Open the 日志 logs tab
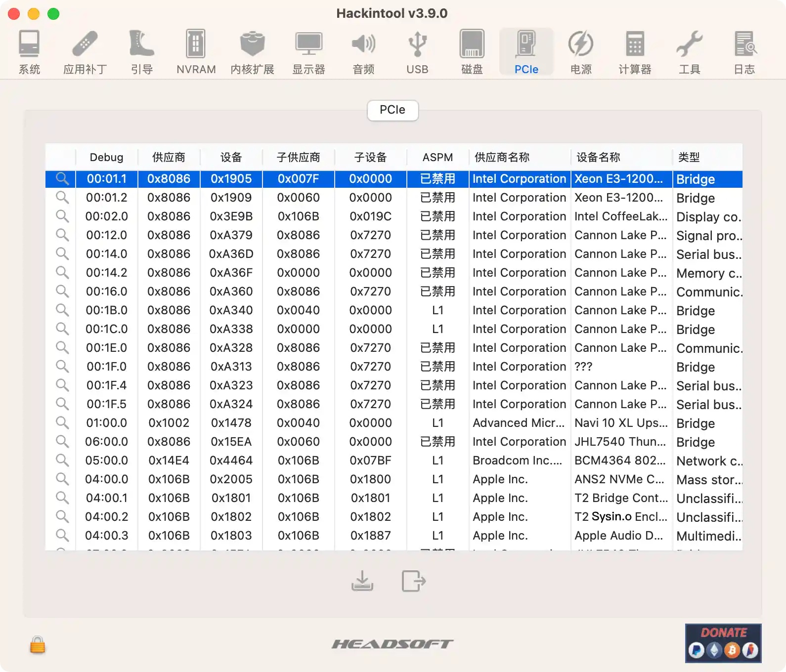786x672 pixels. pyautogui.click(x=744, y=52)
